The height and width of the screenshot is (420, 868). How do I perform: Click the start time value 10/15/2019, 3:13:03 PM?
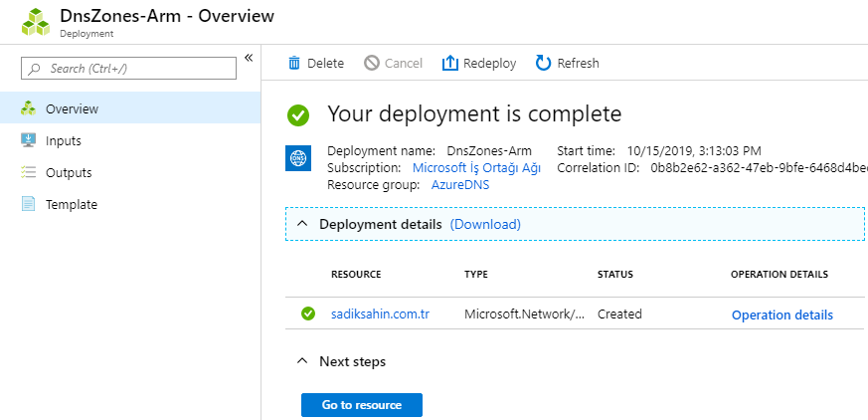click(694, 150)
